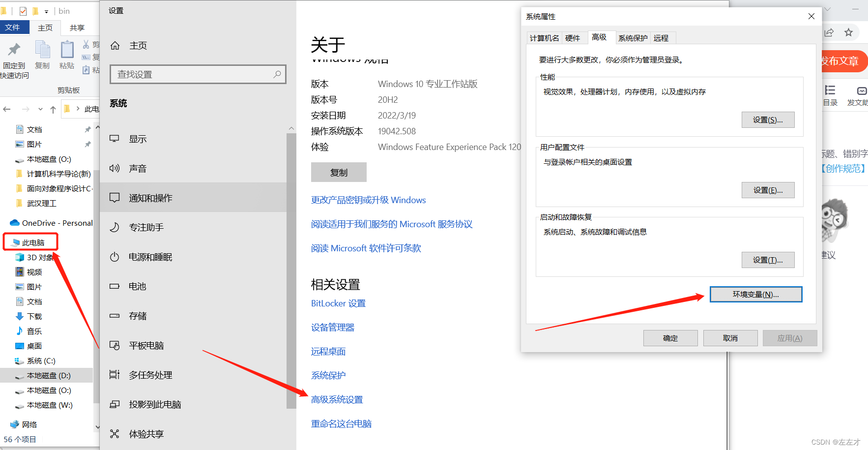868x450 pixels.
Task: Click User Profiles 设置(E)... button
Action: [768, 190]
